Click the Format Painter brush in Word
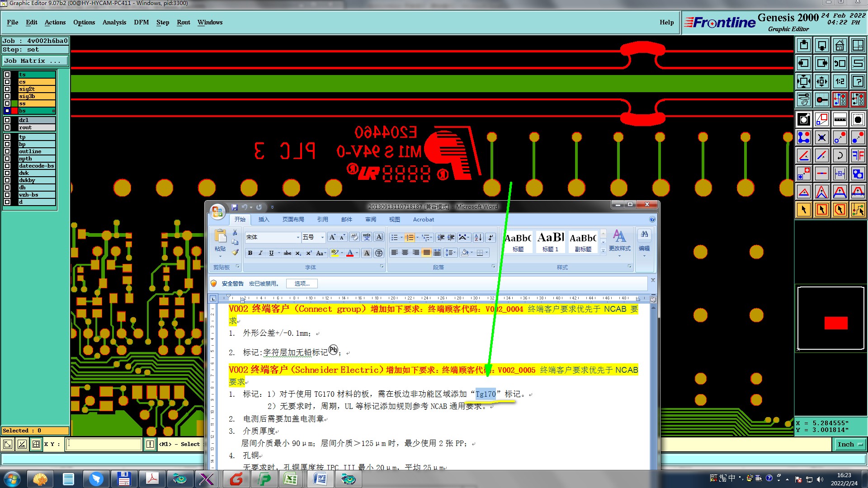Screen dimensions: 868x488 (x=235, y=253)
